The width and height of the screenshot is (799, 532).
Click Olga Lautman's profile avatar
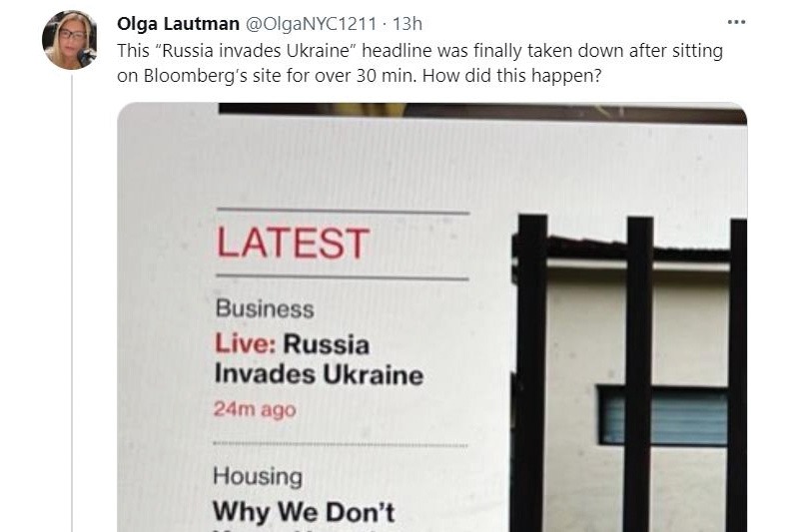(69, 40)
